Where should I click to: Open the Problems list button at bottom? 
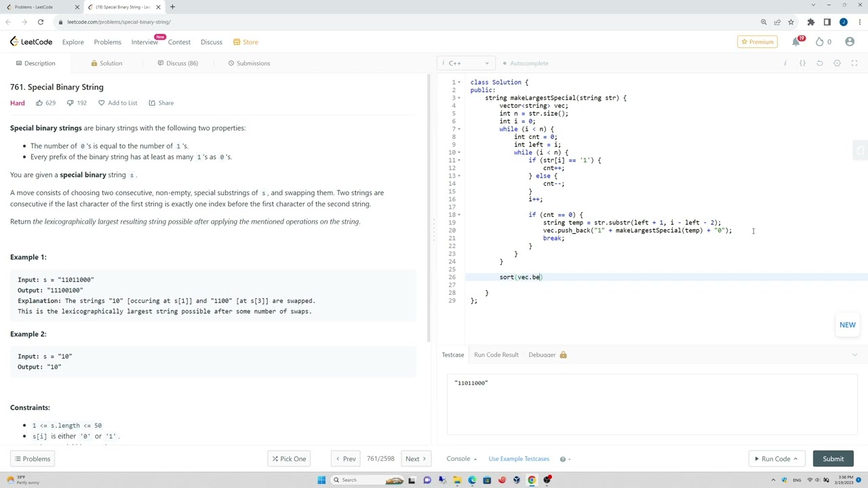[x=31, y=459]
